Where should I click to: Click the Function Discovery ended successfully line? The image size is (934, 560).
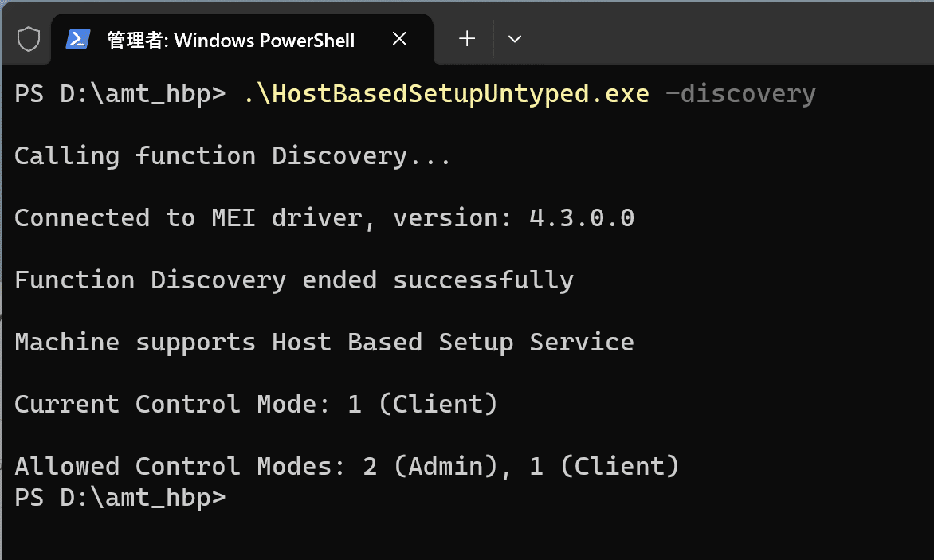294,280
